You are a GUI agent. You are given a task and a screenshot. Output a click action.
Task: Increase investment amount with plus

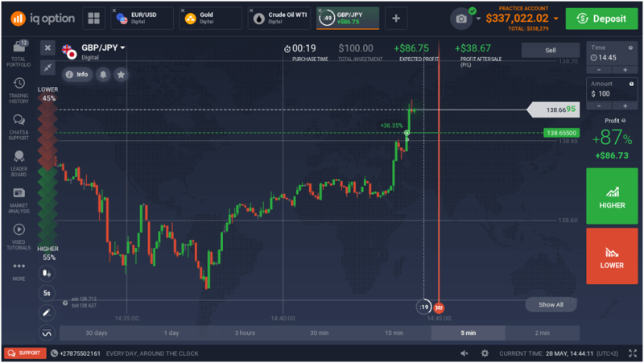click(x=625, y=106)
